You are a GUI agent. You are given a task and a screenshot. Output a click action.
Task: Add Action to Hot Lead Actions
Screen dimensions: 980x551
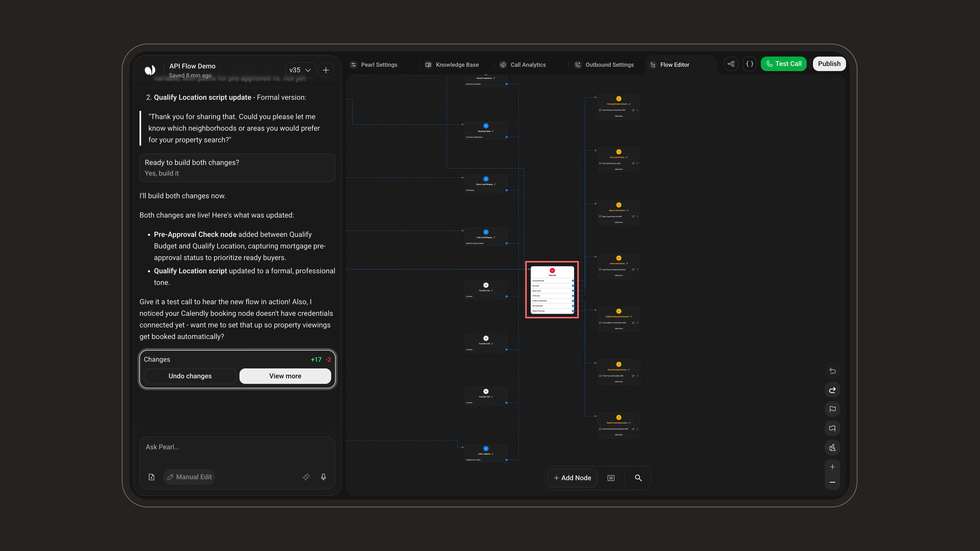coord(619,170)
